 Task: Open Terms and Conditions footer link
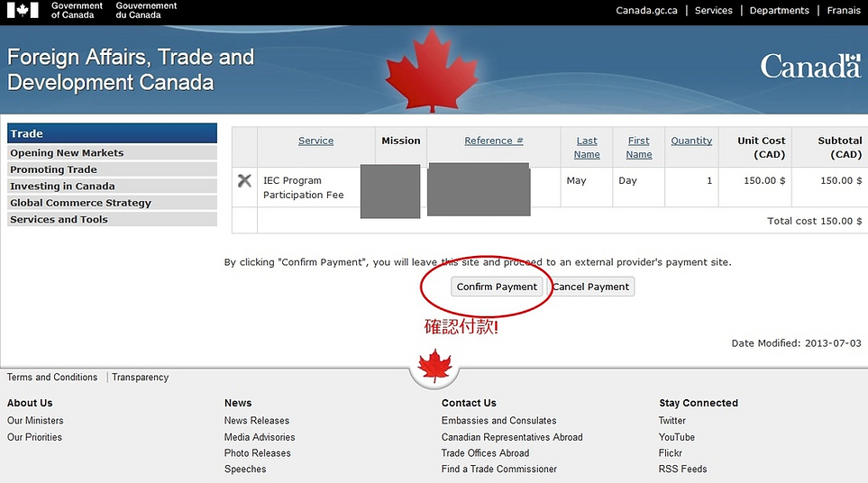[x=52, y=377]
